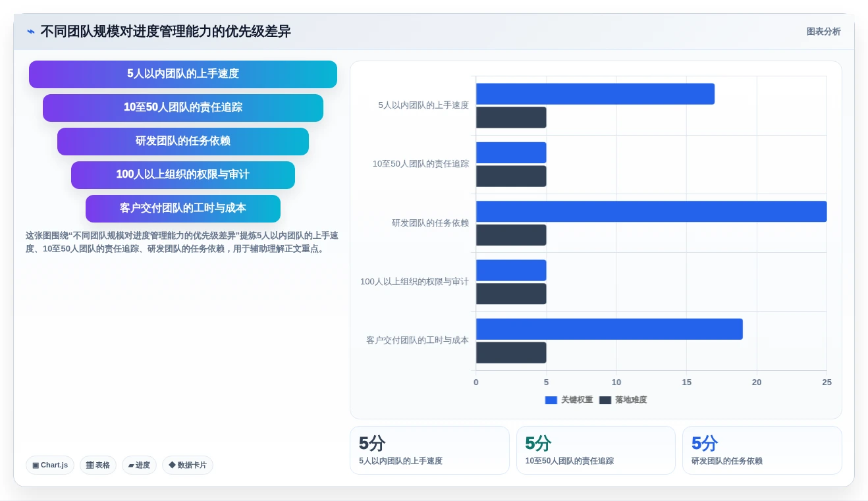Select the 10至50人团队的责任追踪 funnel bar
This screenshot has width=868, height=501.
click(183, 108)
